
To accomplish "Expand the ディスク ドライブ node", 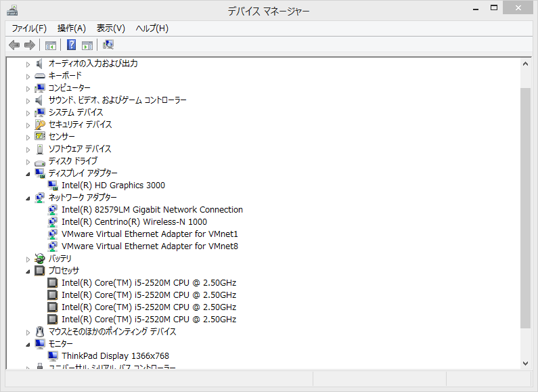I will click(x=28, y=162).
